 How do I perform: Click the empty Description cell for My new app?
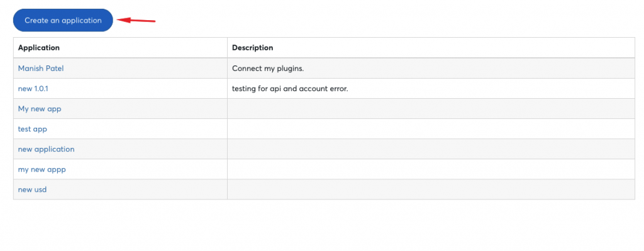tap(431, 109)
